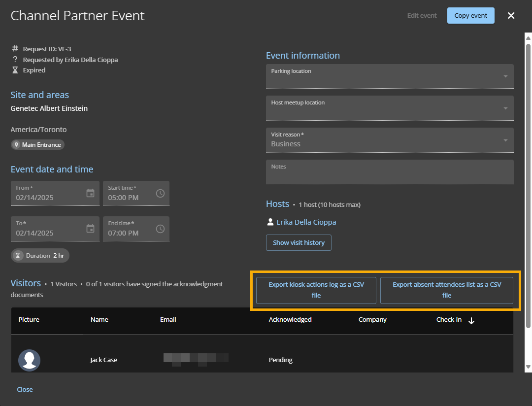
Task: Click inside the Notes field
Action: pos(389,175)
